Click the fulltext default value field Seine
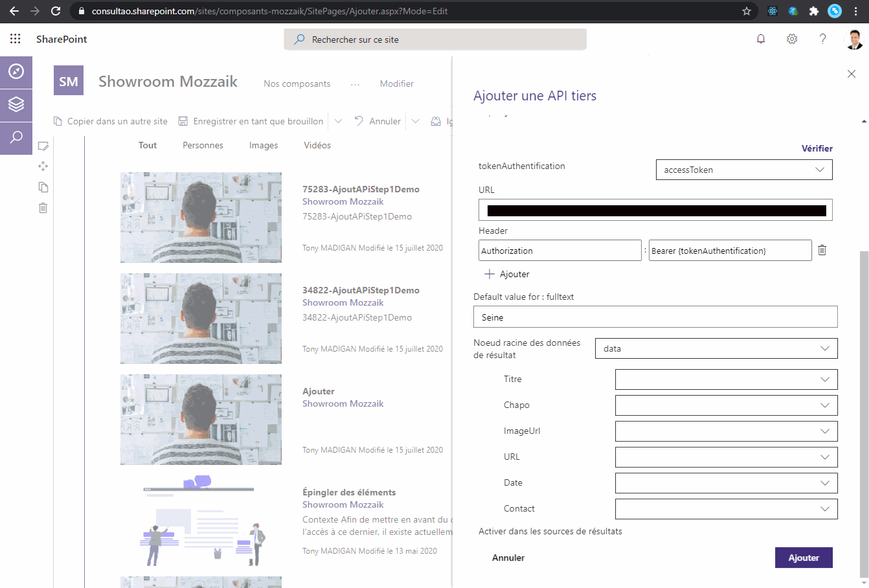 pos(655,317)
